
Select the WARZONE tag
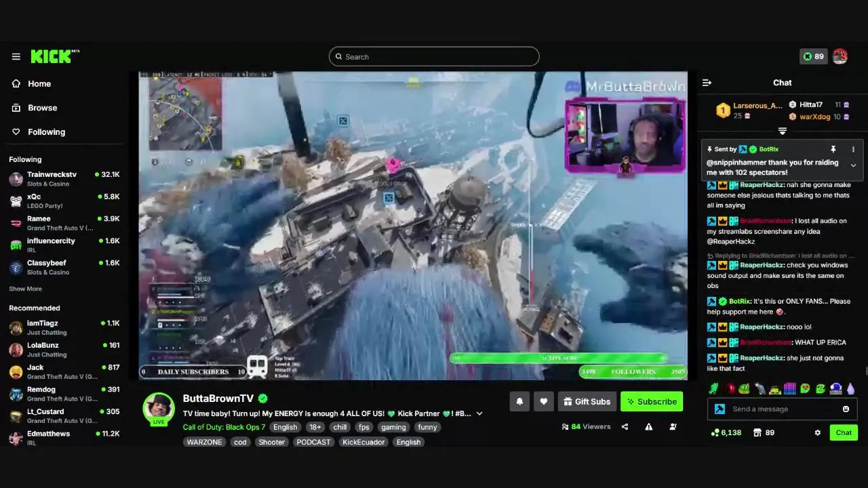click(205, 442)
